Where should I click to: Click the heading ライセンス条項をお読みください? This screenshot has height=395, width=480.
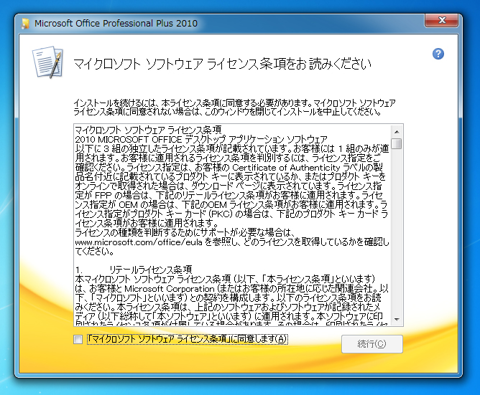289,63
